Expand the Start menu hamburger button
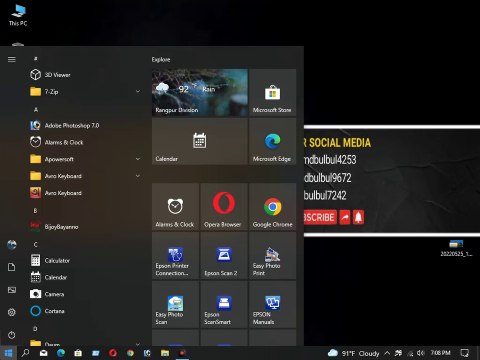This screenshot has height=360, width=480. click(12, 59)
